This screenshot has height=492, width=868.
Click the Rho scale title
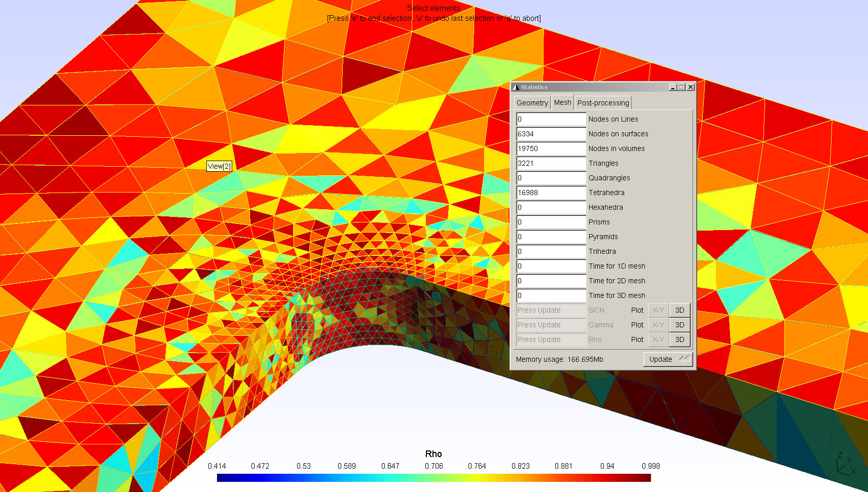pos(433,454)
